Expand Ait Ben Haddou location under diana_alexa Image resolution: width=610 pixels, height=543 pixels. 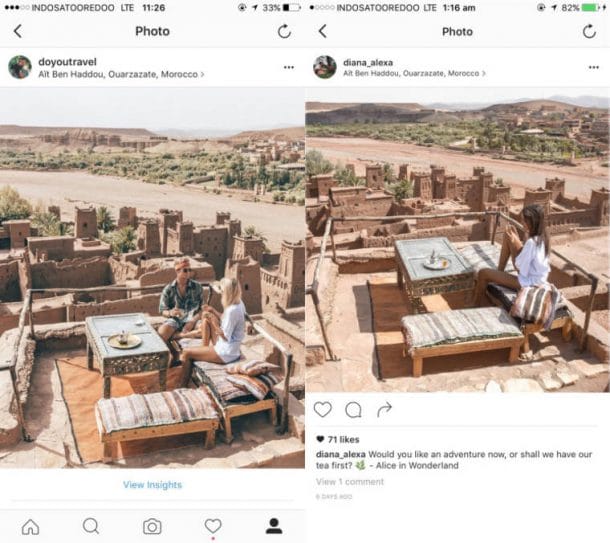tap(414, 73)
